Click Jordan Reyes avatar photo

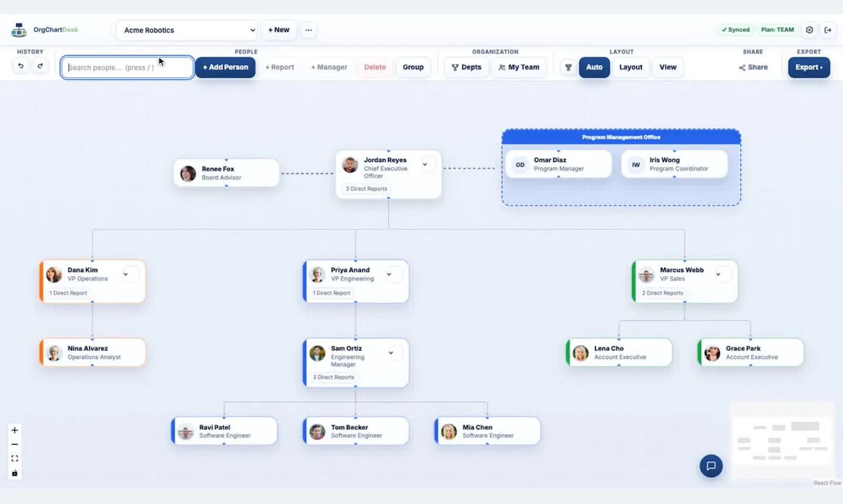(x=350, y=165)
